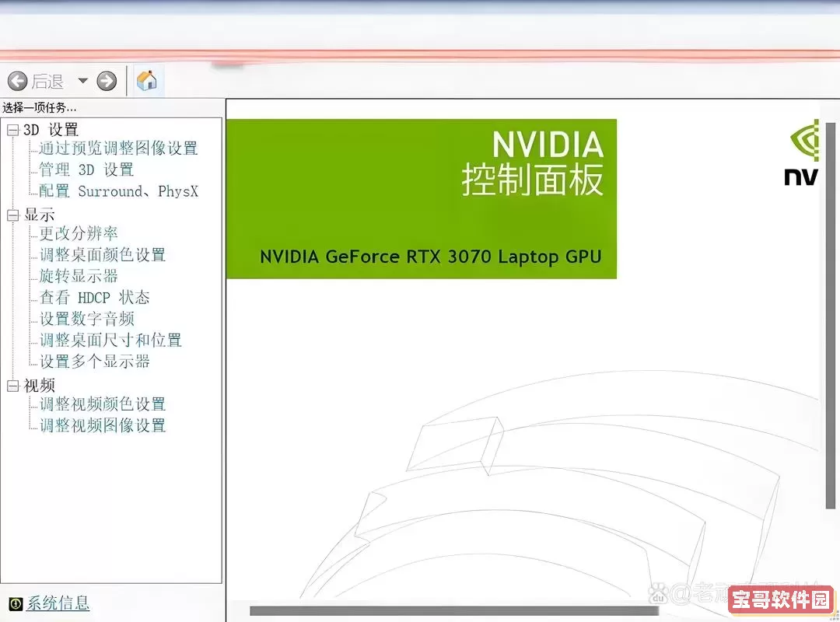Select 设置数字音频
The image size is (840, 622).
tap(86, 319)
